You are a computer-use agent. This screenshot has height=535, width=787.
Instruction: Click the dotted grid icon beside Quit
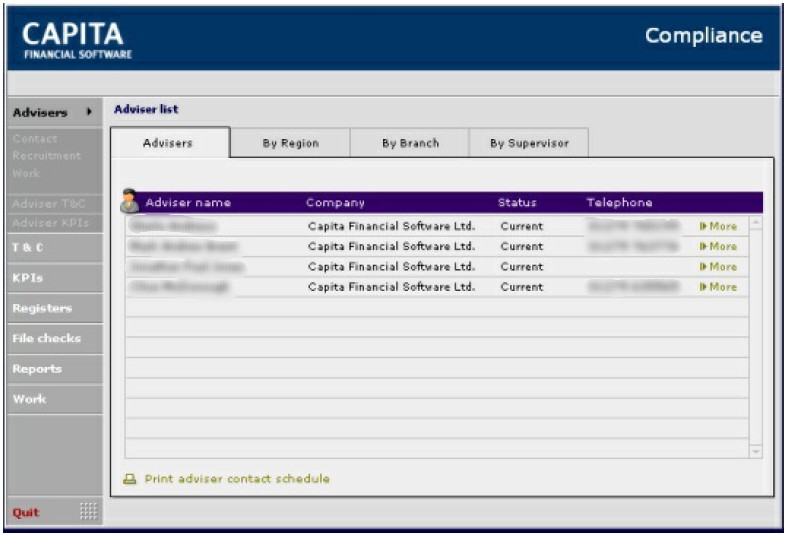(88, 511)
